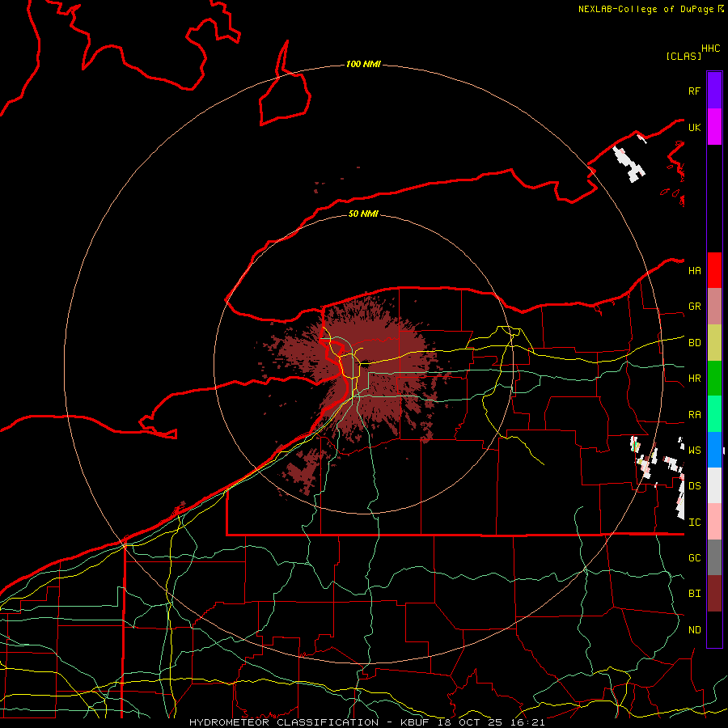Image resolution: width=728 pixels, height=728 pixels.
Task: Click the HHC product label
Action: coord(710,49)
